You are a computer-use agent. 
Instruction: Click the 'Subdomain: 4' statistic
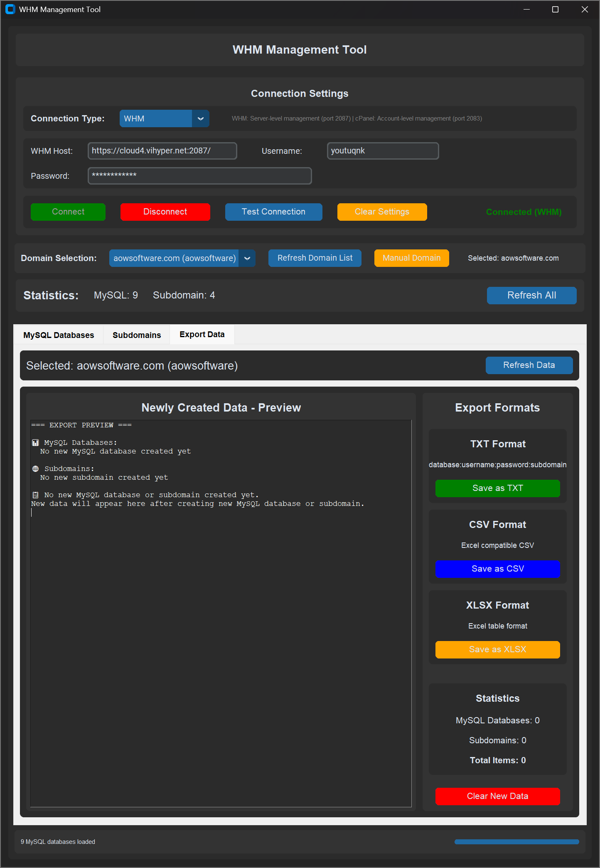click(x=184, y=295)
